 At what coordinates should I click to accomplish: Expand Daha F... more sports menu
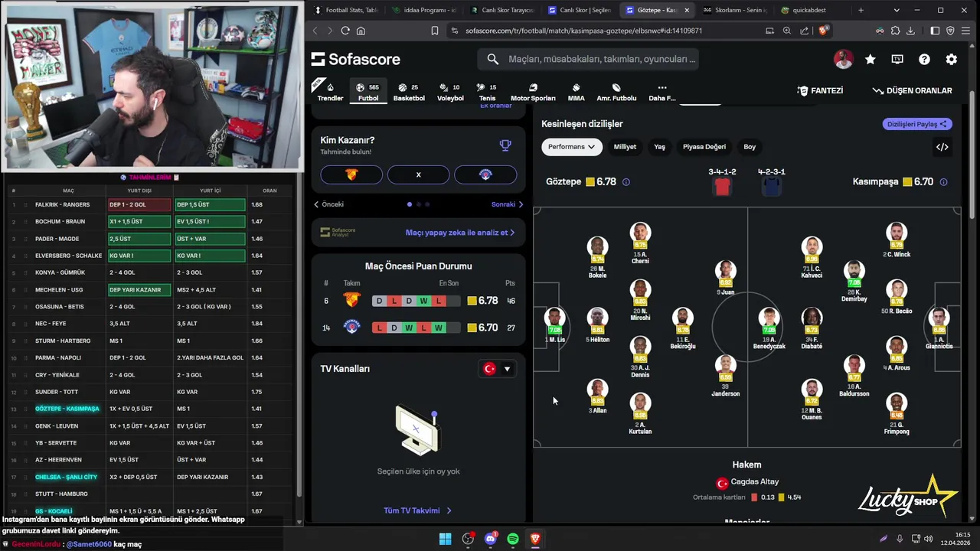click(x=662, y=92)
